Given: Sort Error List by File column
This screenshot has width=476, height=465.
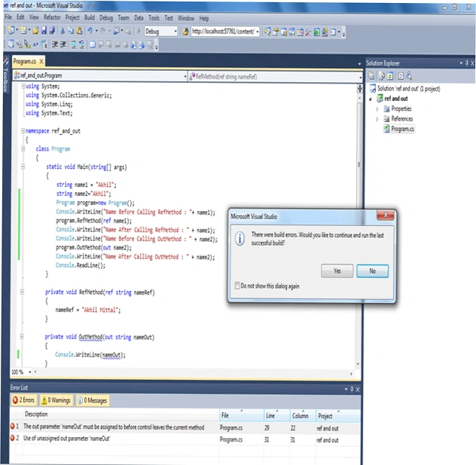Looking at the screenshot, I should tap(241, 415).
